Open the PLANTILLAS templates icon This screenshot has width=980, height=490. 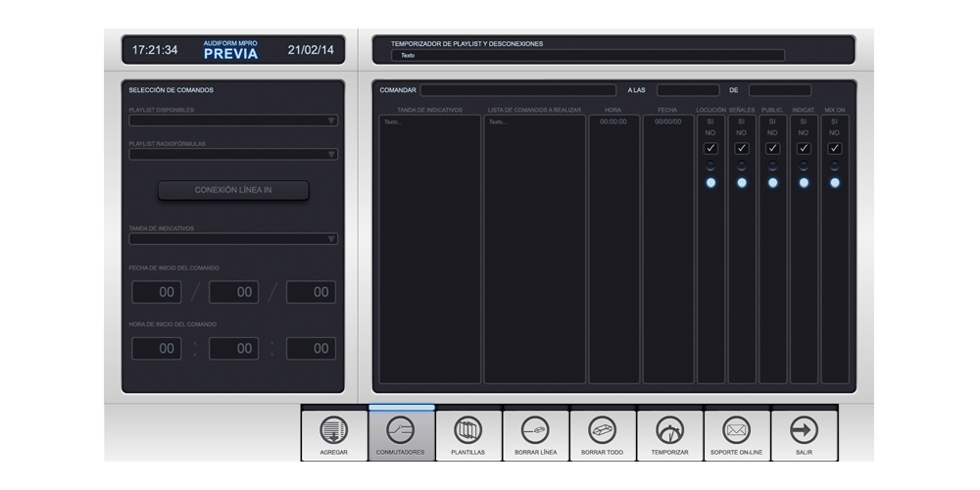pyautogui.click(x=468, y=430)
